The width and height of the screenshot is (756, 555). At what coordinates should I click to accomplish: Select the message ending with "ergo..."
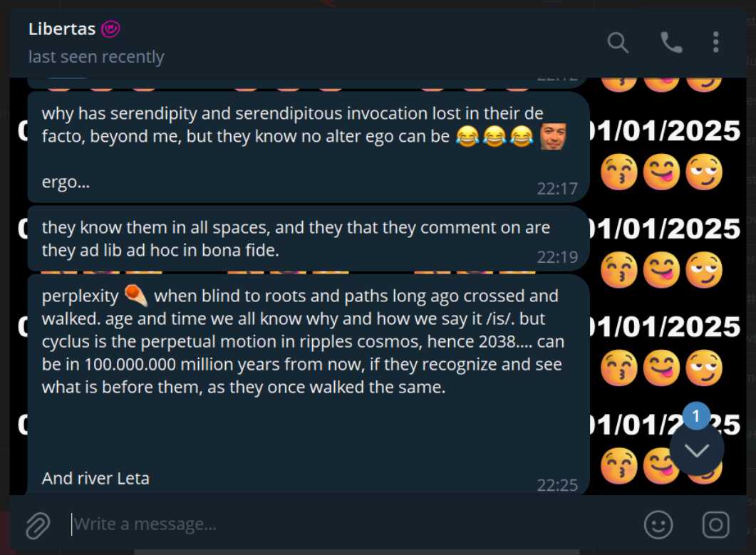click(x=66, y=182)
